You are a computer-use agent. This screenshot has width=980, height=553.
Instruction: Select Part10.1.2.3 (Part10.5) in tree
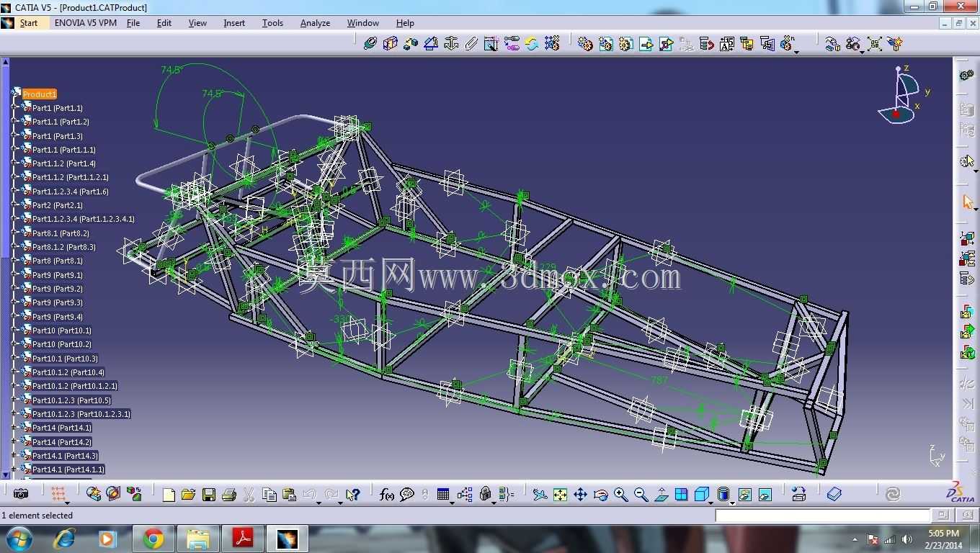point(71,400)
